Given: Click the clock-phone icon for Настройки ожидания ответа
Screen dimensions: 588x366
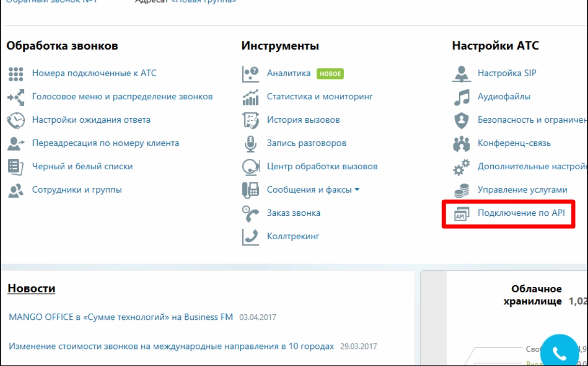Looking at the screenshot, I should click(x=16, y=121).
